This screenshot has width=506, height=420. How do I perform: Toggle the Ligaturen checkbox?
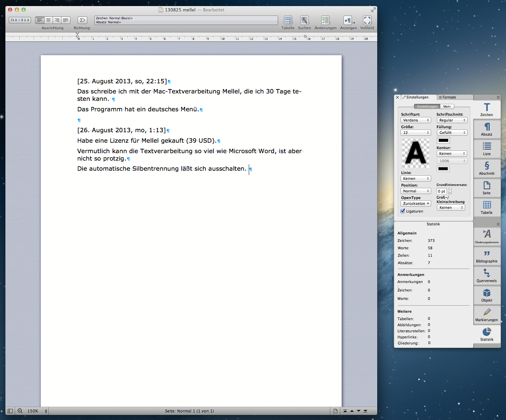point(403,211)
